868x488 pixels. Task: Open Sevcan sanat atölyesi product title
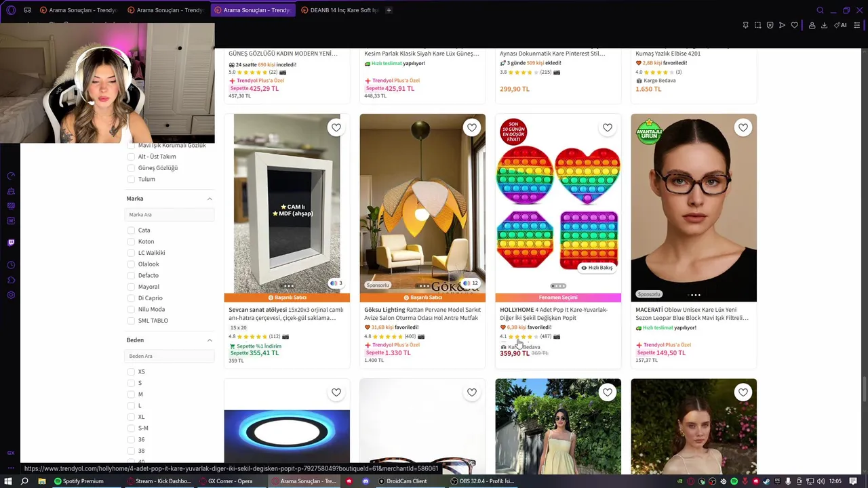click(x=286, y=314)
